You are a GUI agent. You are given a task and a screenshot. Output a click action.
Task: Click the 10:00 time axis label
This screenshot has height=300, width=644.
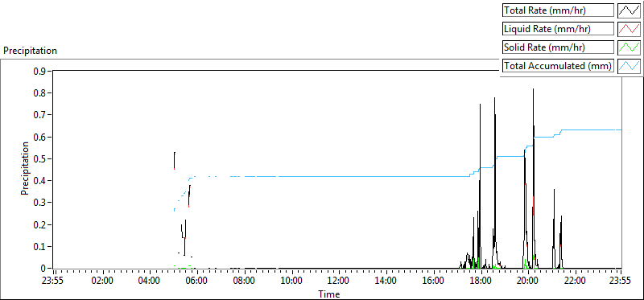click(291, 282)
